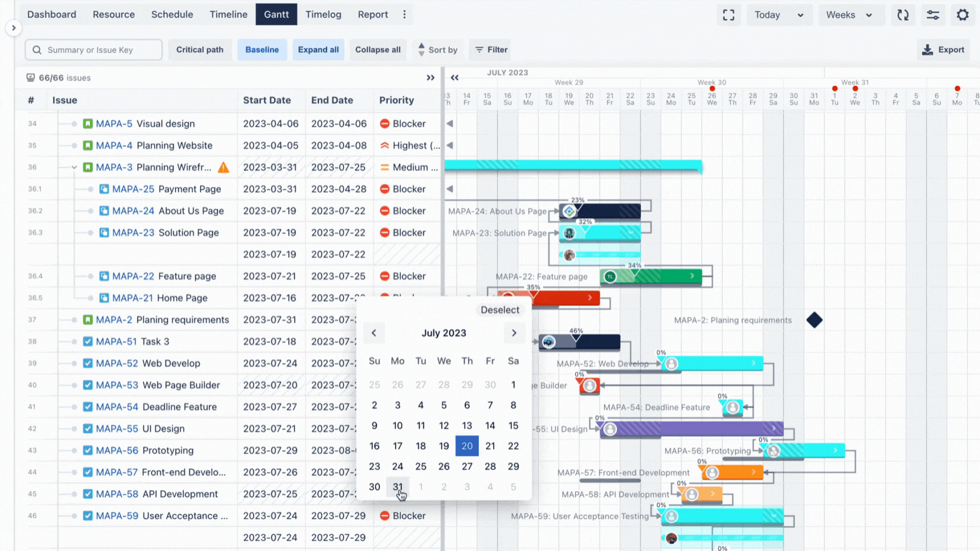980x551 pixels.
Task: Click the MAPA-51 task type icon
Action: click(x=87, y=342)
